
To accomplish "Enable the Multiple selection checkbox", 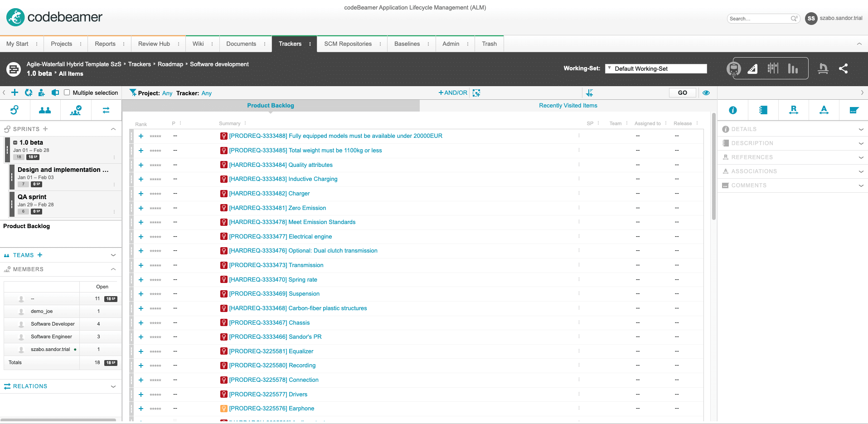I will [67, 93].
